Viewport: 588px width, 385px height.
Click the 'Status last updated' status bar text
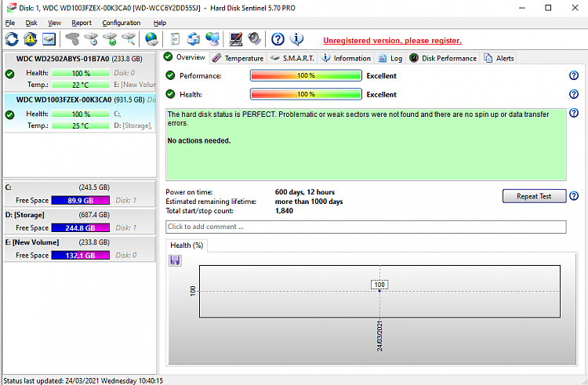83,381
